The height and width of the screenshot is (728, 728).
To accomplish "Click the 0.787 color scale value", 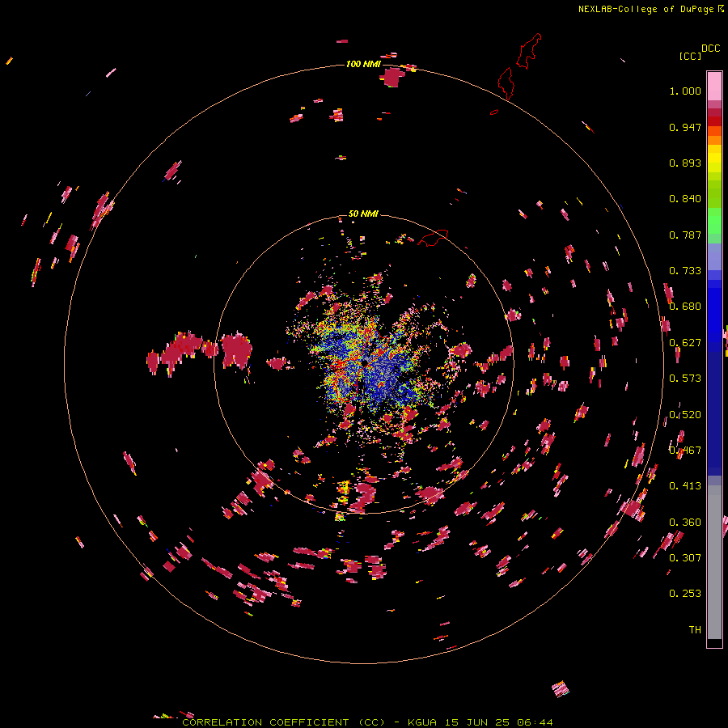I will click(x=685, y=235).
